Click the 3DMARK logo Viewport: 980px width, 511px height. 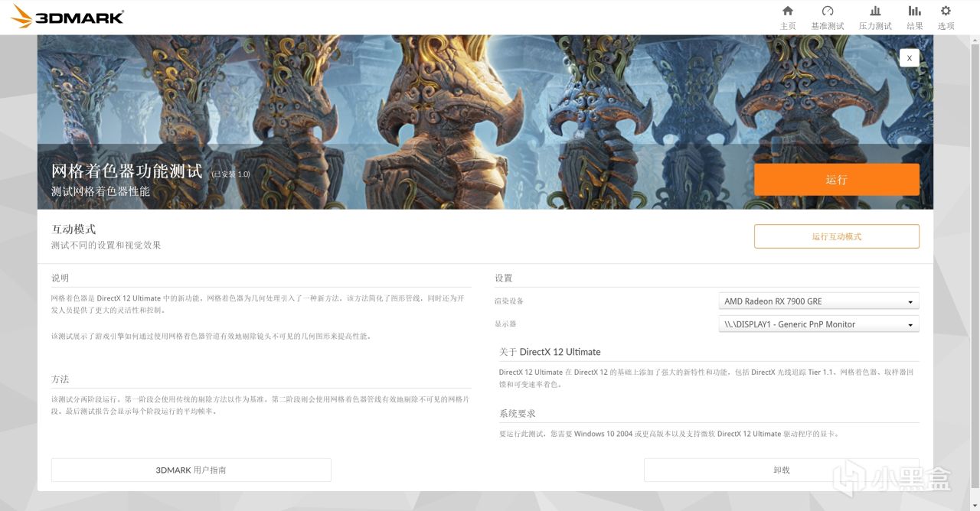67,17
